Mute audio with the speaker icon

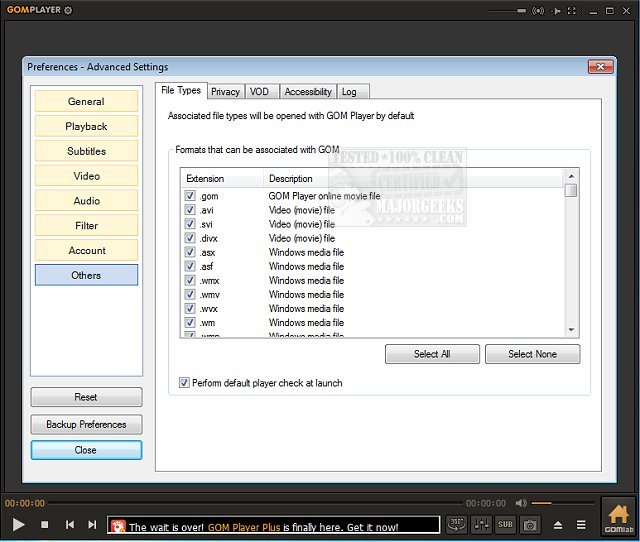tap(521, 503)
